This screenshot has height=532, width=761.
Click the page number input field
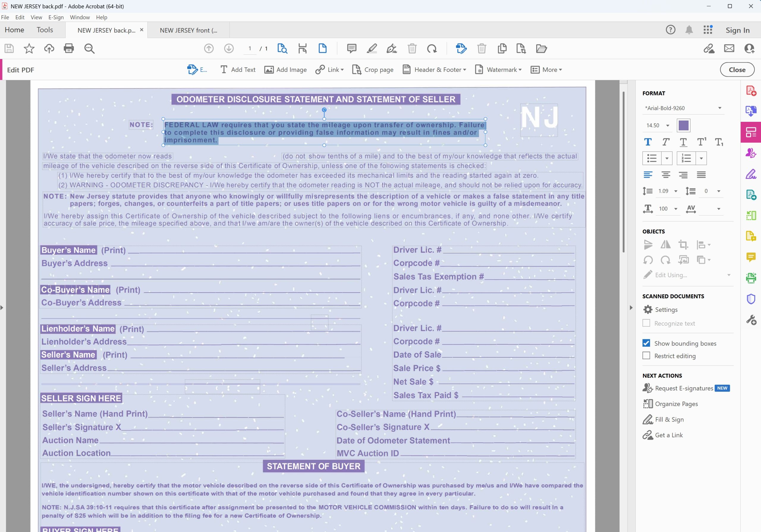coord(250,49)
